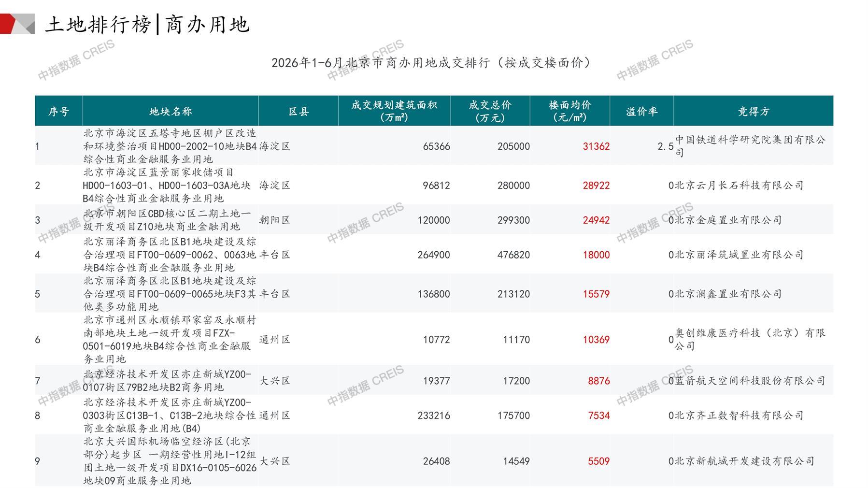This screenshot has height=488, width=868.
Task: Select premium rate value 2.5
Action: coord(666,146)
